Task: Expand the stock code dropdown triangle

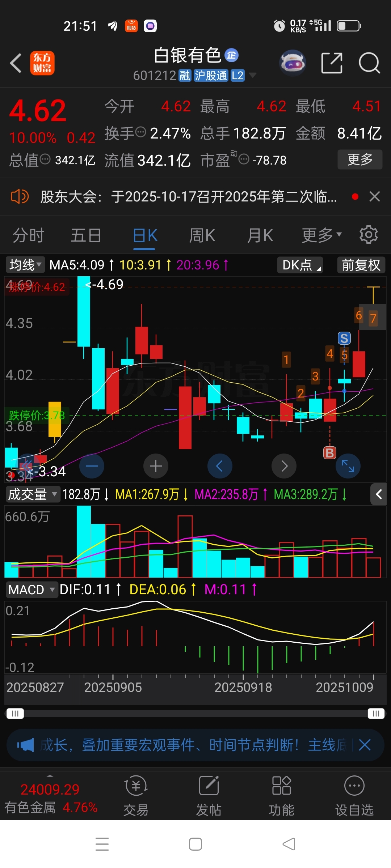Action: pos(253,75)
